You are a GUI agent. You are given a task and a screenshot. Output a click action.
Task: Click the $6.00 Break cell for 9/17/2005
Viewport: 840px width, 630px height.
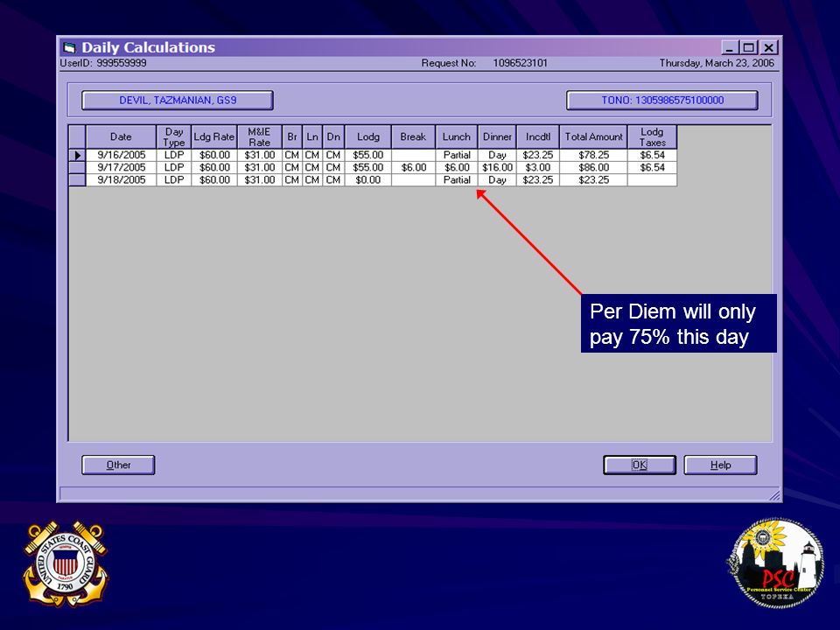[413, 168]
